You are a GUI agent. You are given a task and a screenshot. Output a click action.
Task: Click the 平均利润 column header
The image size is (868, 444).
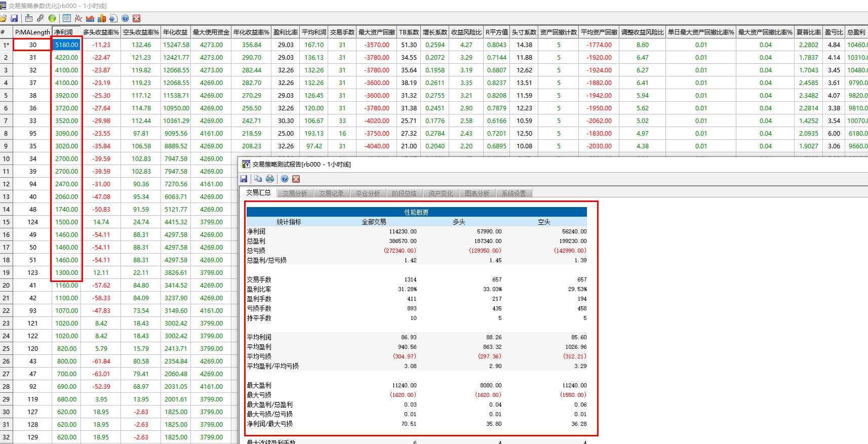tap(314, 32)
